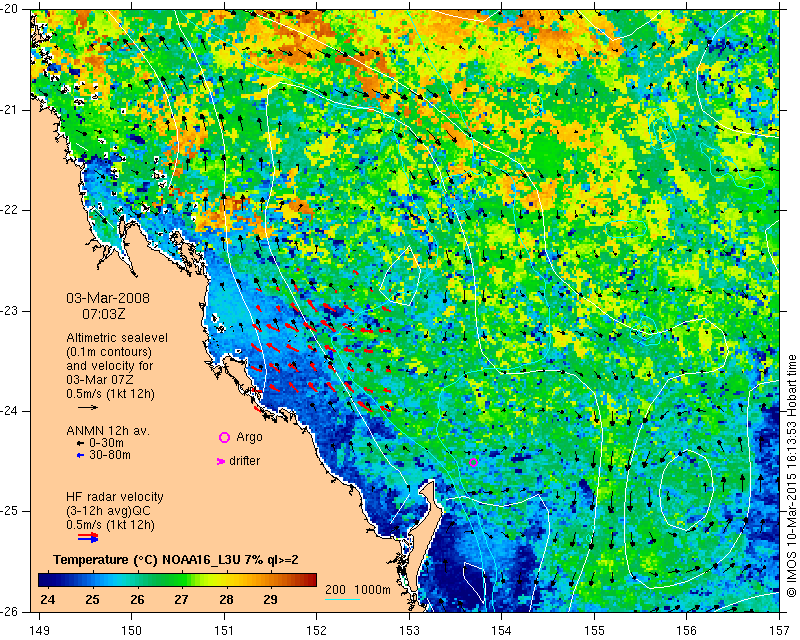Click the 'Temperature (°C) NOAA16_L3U 7% ql>=2' title
Screen dimensions: 800x640
coord(176,560)
